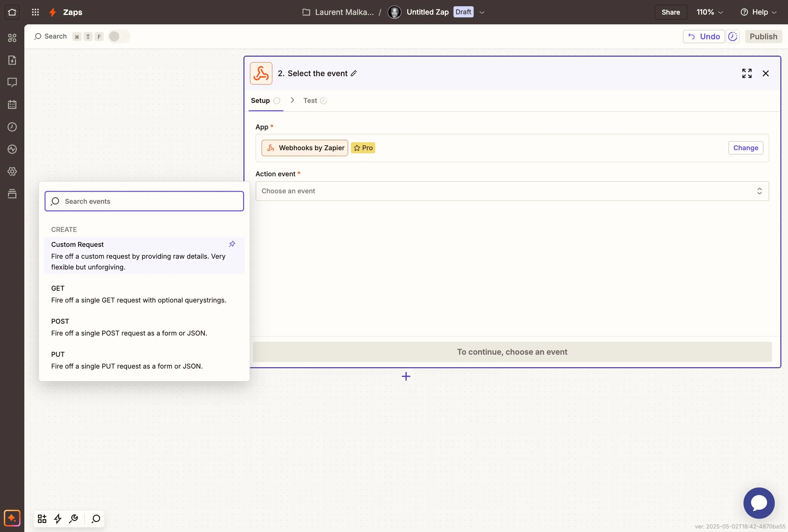Toggle the search switch in the toolbar

pos(119,37)
